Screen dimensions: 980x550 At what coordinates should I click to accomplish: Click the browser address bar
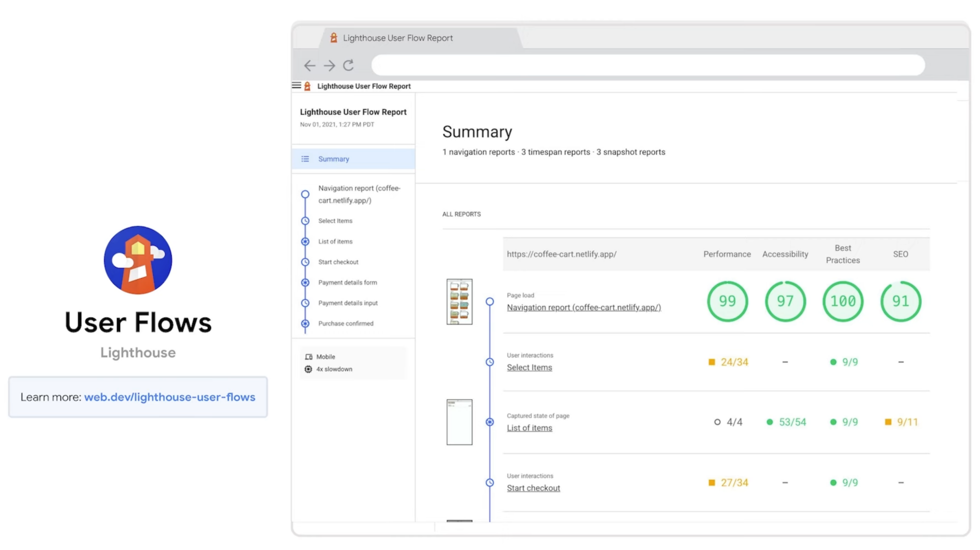(x=648, y=65)
